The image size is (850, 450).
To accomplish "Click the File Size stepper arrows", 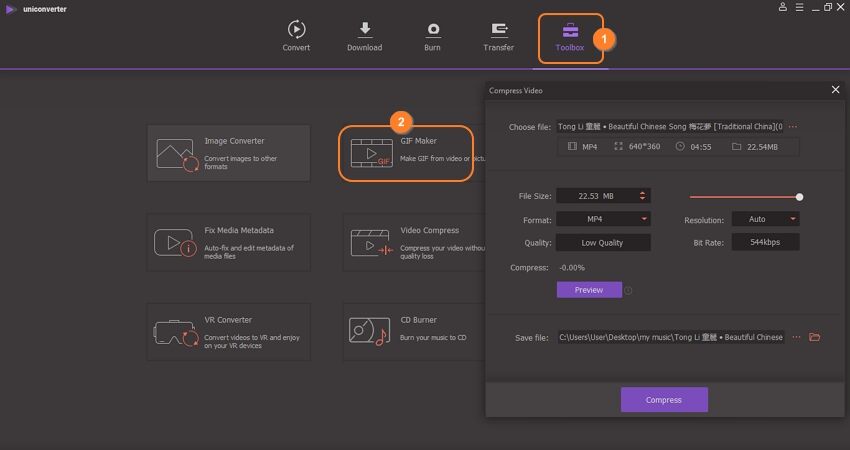I will click(x=643, y=196).
